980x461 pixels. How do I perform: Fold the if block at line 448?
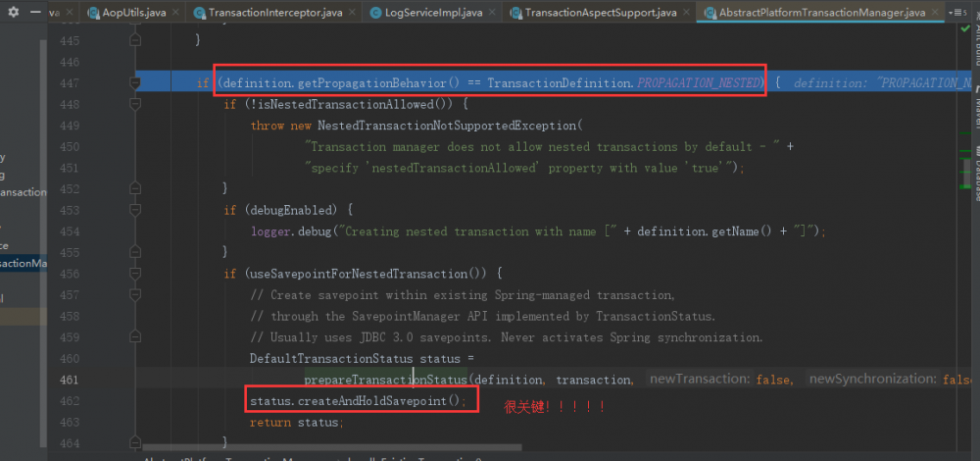click(x=134, y=104)
